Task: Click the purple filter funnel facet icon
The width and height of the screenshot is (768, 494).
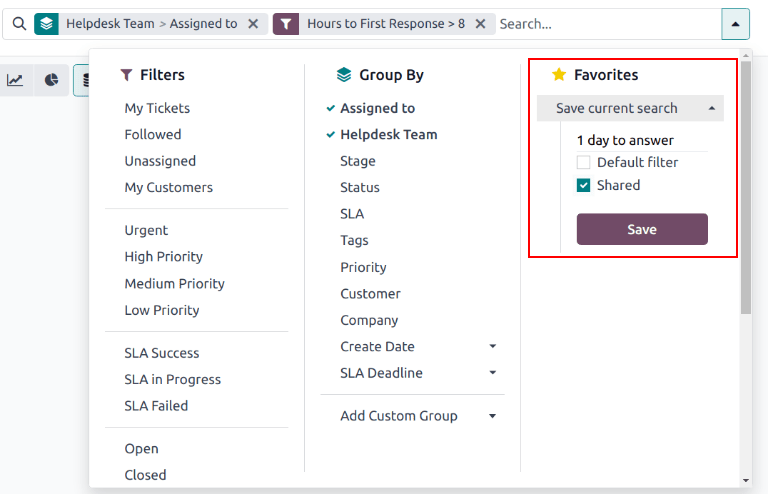Action: [286, 24]
